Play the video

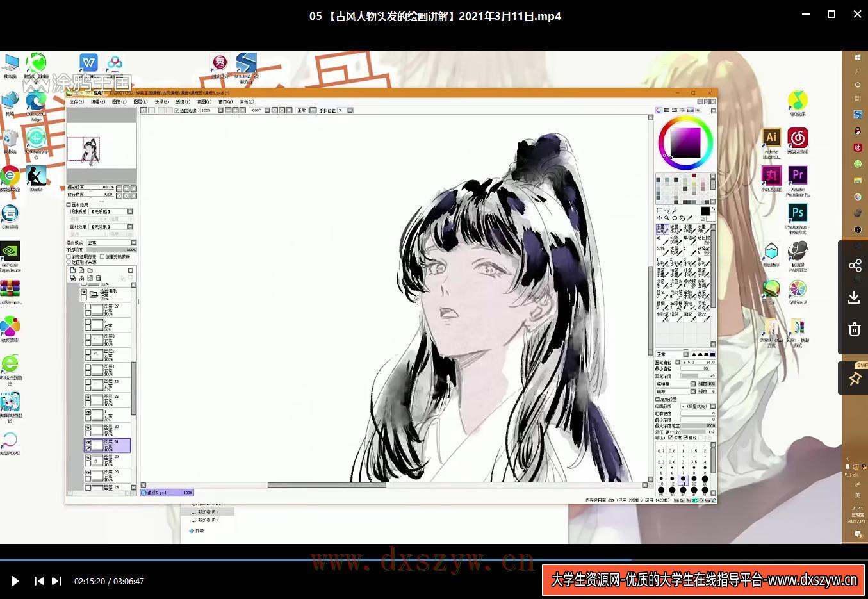click(15, 581)
